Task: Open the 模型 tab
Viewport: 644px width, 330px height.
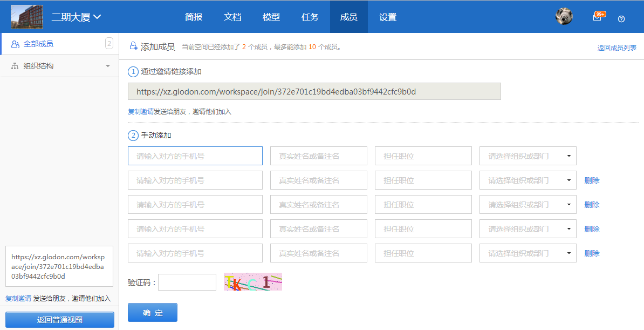Action: 271,17
